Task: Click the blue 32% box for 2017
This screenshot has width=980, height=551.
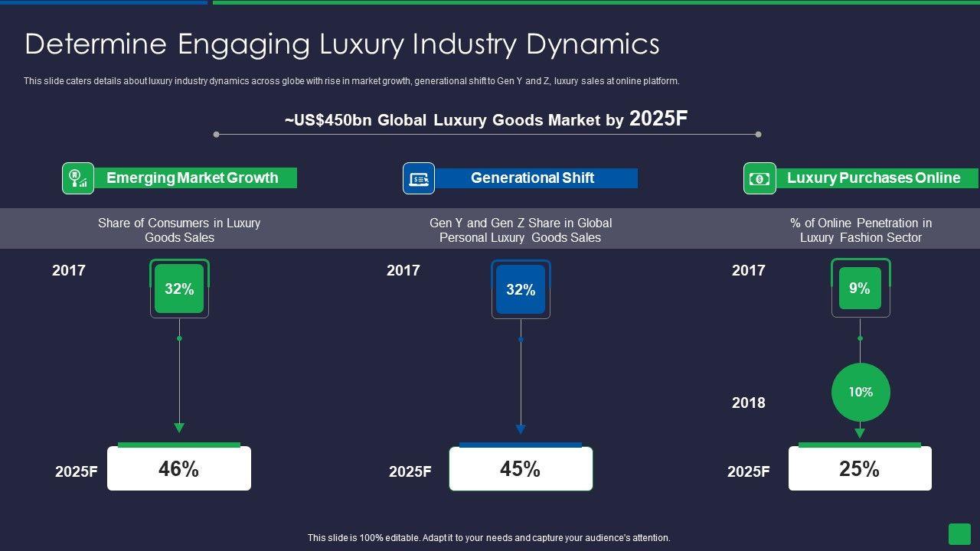Action: click(x=521, y=290)
